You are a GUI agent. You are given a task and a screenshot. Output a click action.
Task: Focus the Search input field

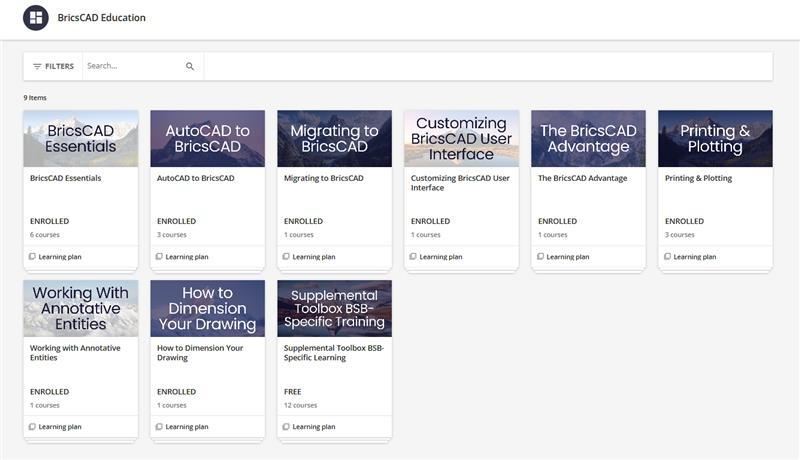coord(132,66)
